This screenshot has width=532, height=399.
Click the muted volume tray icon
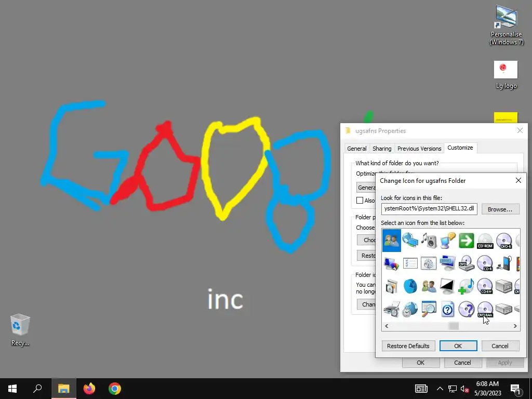click(x=464, y=389)
